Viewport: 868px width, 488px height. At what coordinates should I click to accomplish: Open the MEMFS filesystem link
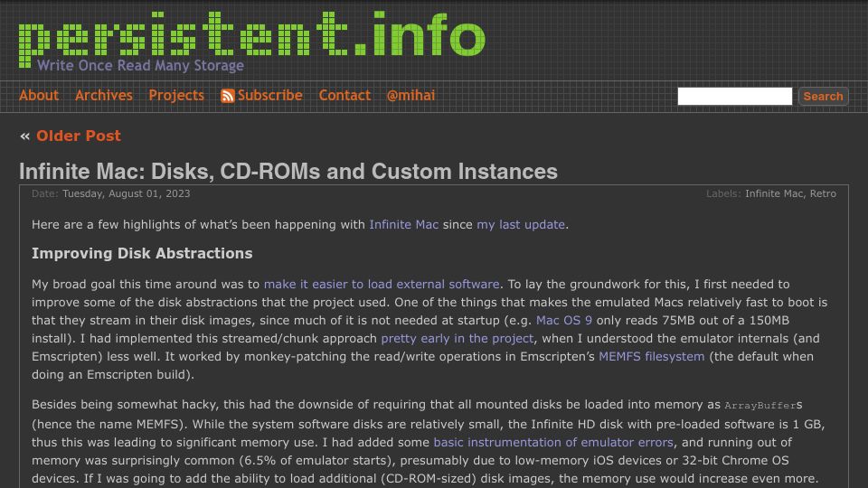(652, 357)
